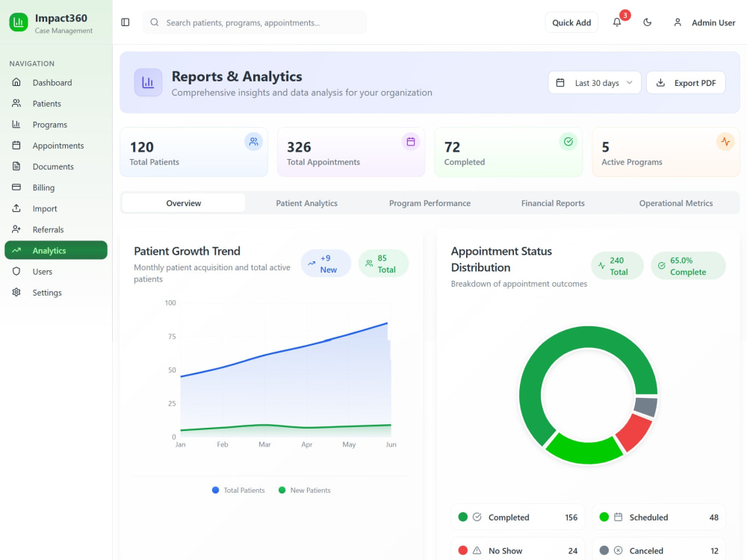Click the 240 Total badge
The height and width of the screenshot is (560, 747).
click(x=618, y=266)
